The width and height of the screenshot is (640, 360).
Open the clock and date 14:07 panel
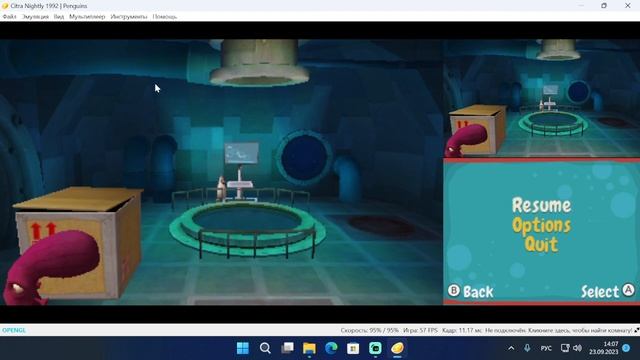coord(603,348)
